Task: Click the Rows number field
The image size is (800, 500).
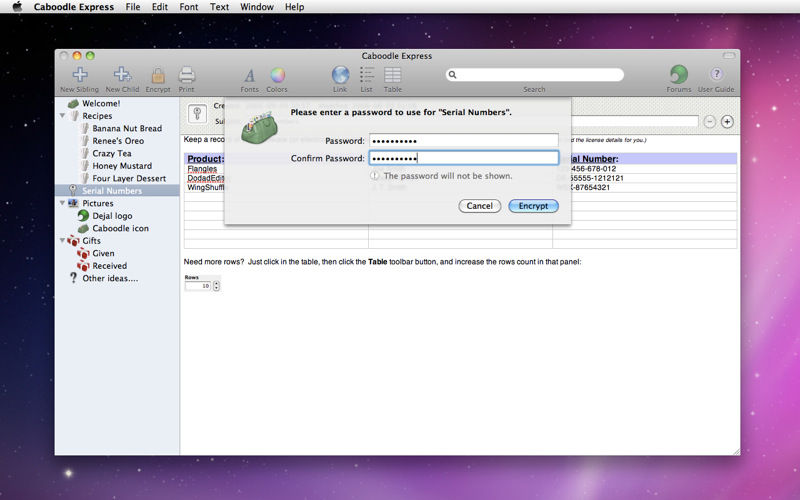Action: pyautogui.click(x=198, y=286)
